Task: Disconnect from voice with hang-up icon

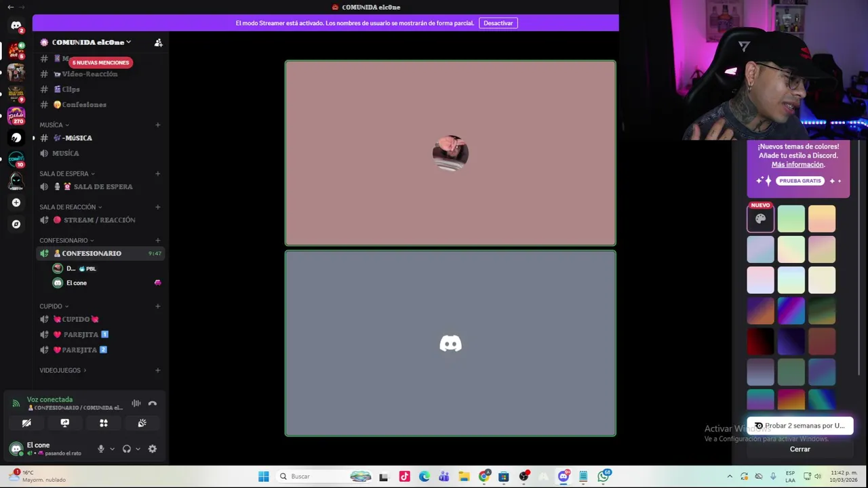Action: click(153, 403)
